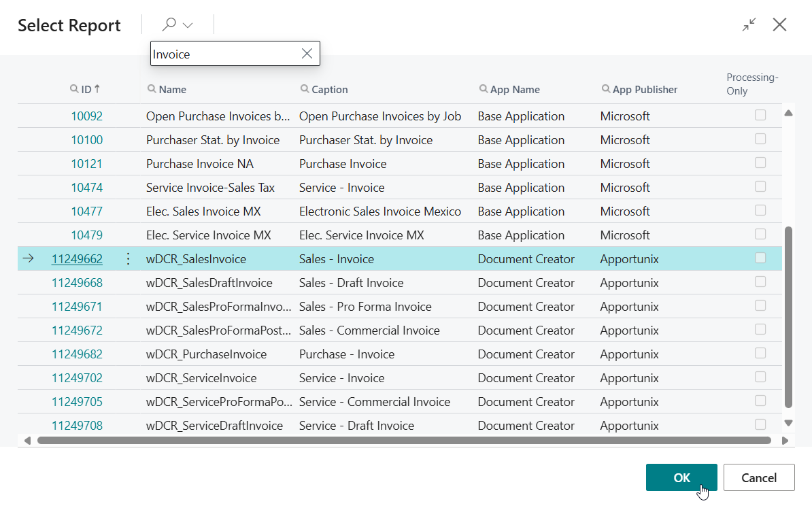Click the search magnifier icon in header
Screen dimensions: 812x508
click(169, 24)
